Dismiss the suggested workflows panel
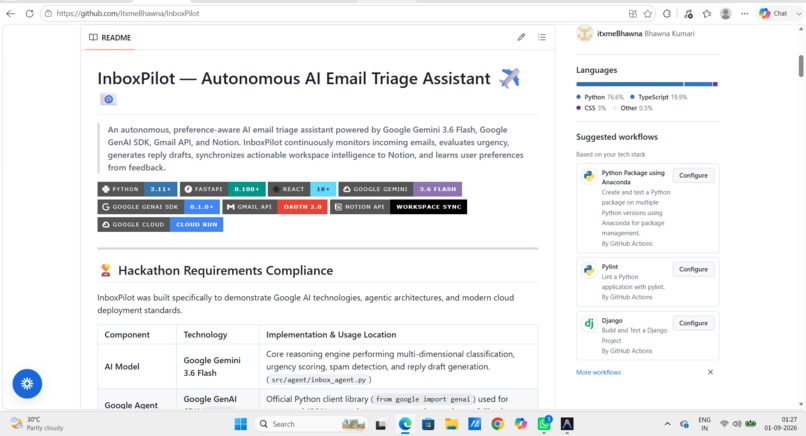 coord(710,372)
